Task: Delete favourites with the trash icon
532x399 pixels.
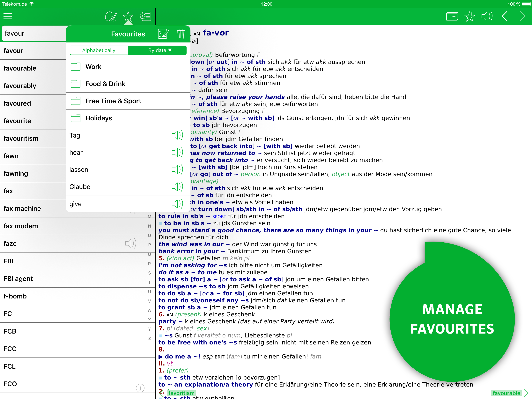Action: coord(180,34)
